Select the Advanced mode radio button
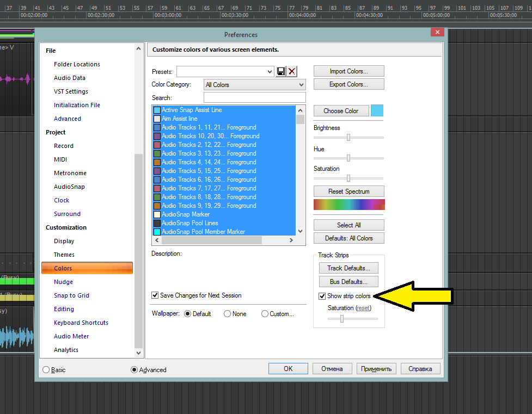Image resolution: width=532 pixels, height=414 pixels. coord(134,370)
